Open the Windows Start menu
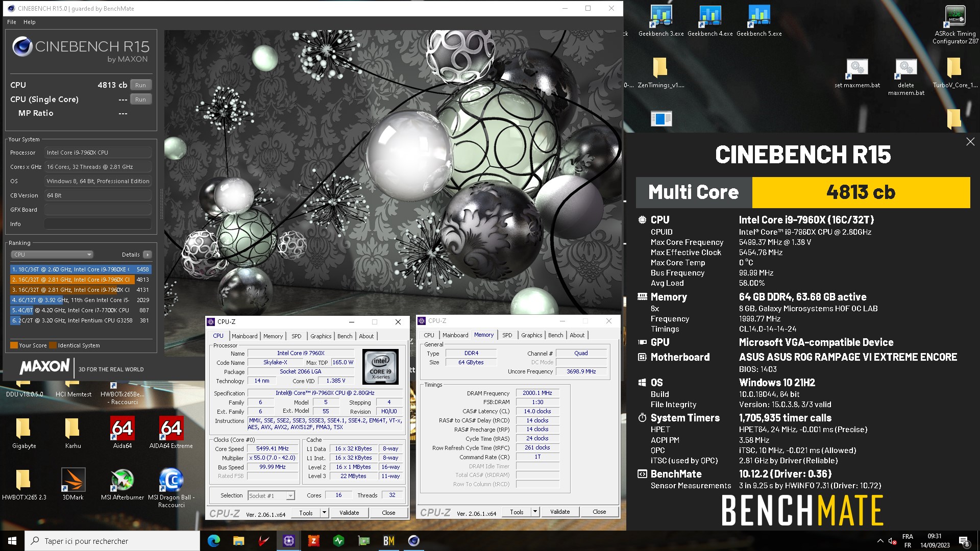Image resolution: width=980 pixels, height=551 pixels. pos(12,541)
